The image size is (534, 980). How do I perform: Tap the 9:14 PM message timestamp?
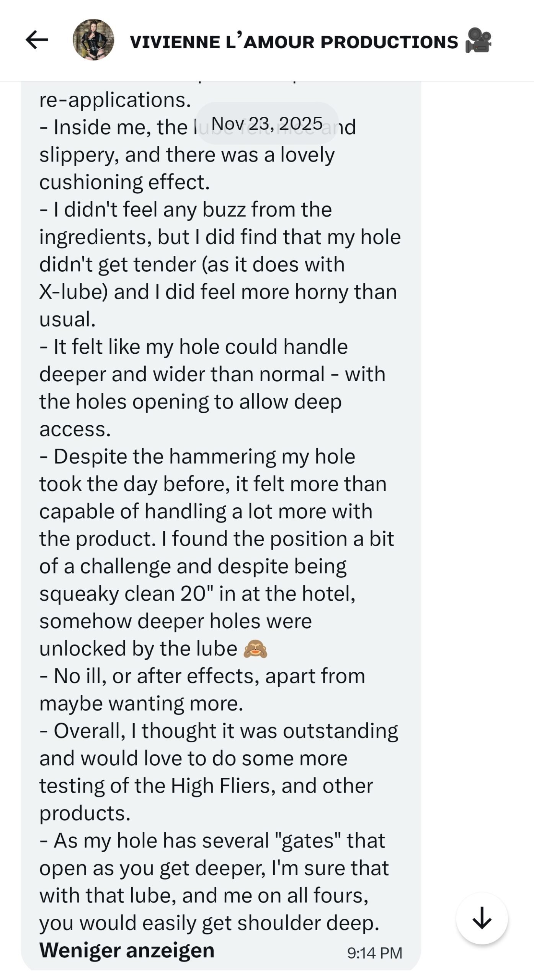pos(374,953)
